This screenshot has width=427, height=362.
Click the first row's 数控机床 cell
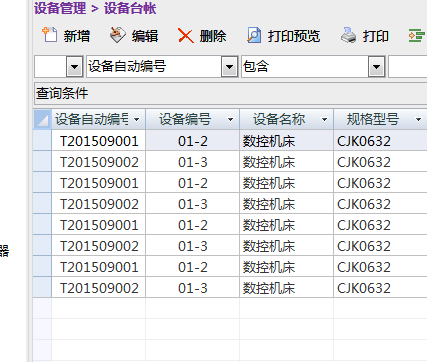[287, 141]
